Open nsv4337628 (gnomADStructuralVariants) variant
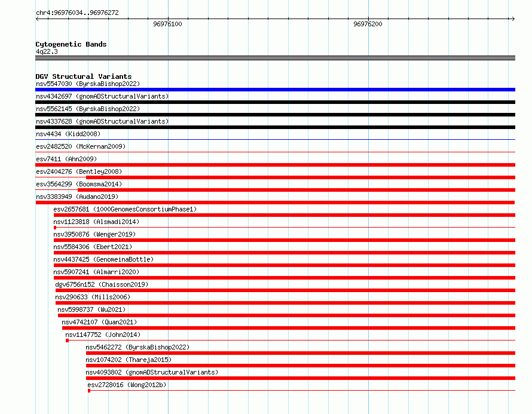Screen dimensions: 532x414 [102, 121]
